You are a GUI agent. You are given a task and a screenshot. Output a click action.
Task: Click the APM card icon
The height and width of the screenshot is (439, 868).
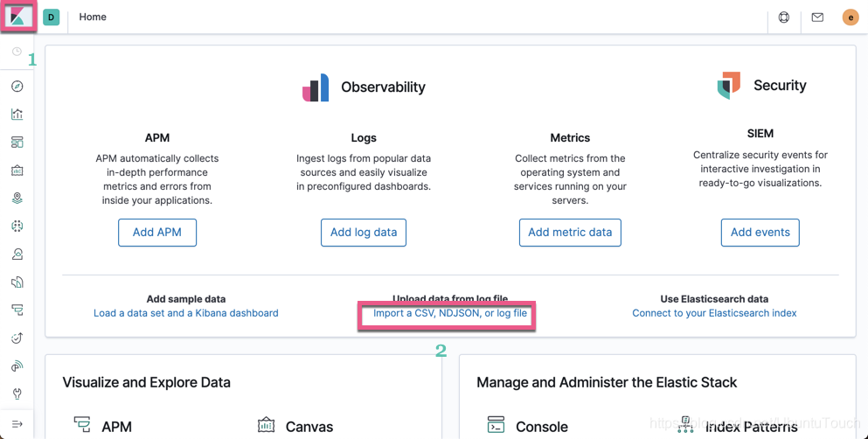tap(82, 425)
